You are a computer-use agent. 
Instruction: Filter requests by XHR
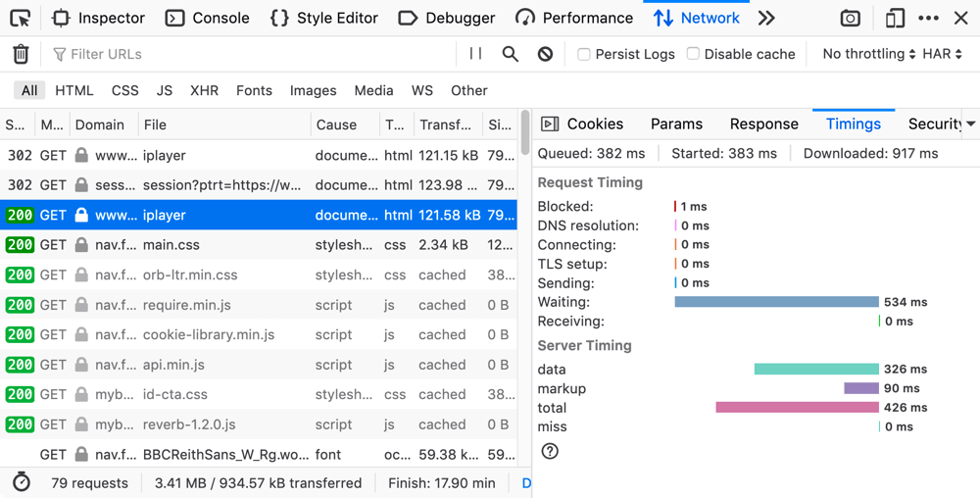click(204, 90)
